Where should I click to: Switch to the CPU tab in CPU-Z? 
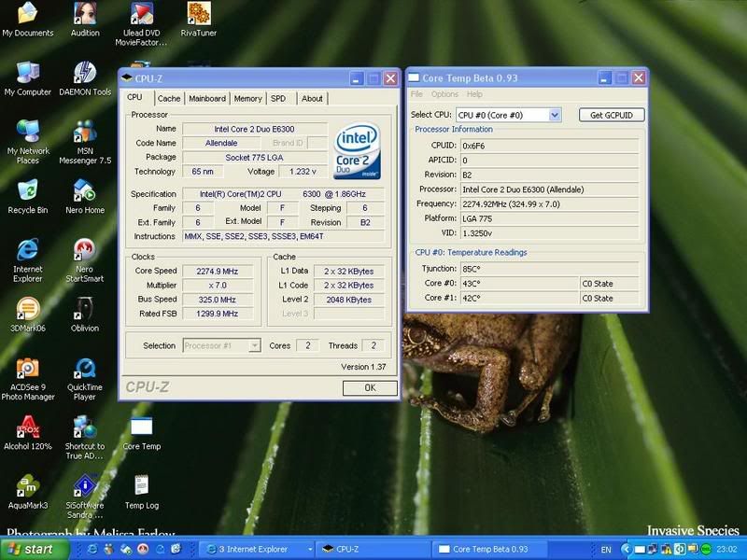pyautogui.click(x=134, y=97)
